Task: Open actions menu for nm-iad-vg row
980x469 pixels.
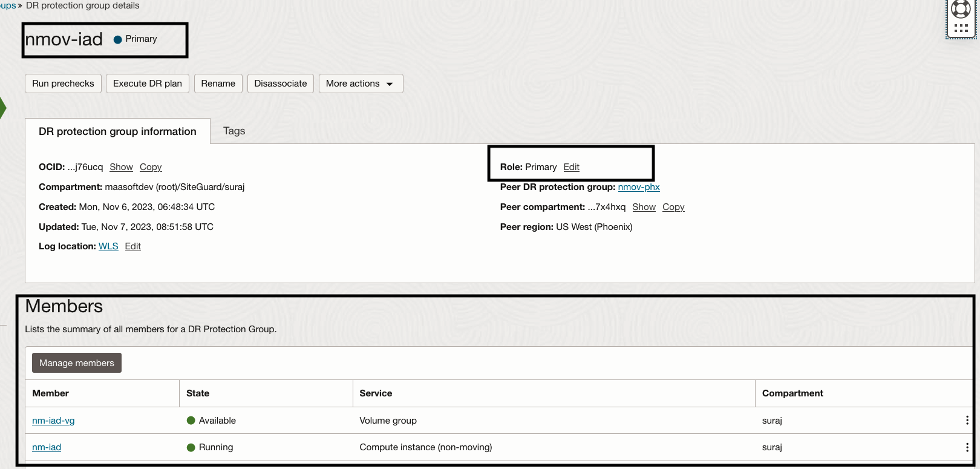Action: coord(967,420)
